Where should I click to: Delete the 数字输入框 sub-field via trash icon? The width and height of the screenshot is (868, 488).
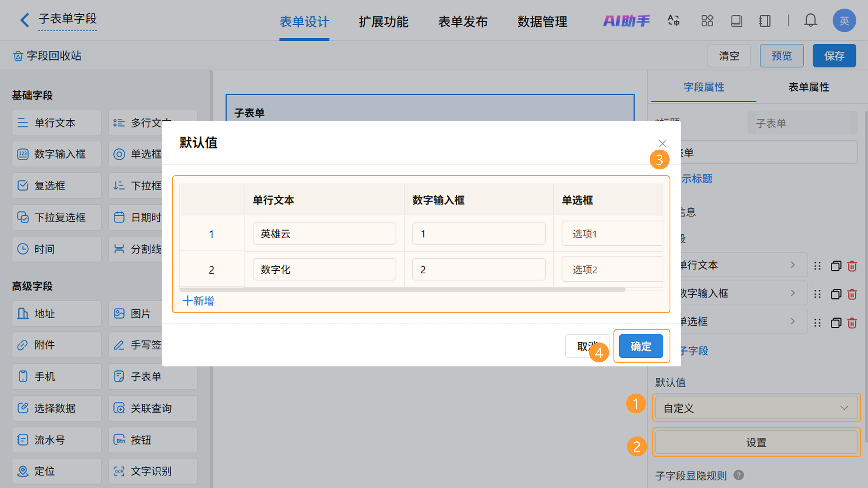(x=852, y=294)
